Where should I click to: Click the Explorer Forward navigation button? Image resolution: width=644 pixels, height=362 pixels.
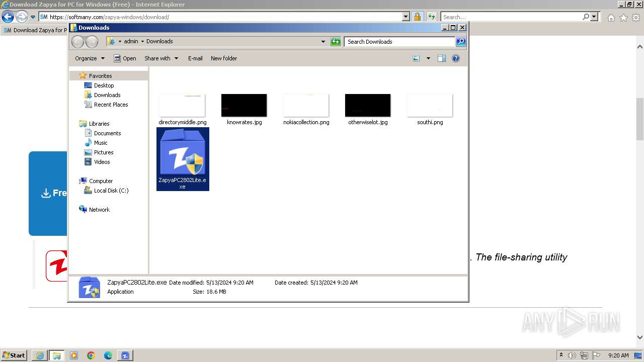(x=92, y=42)
